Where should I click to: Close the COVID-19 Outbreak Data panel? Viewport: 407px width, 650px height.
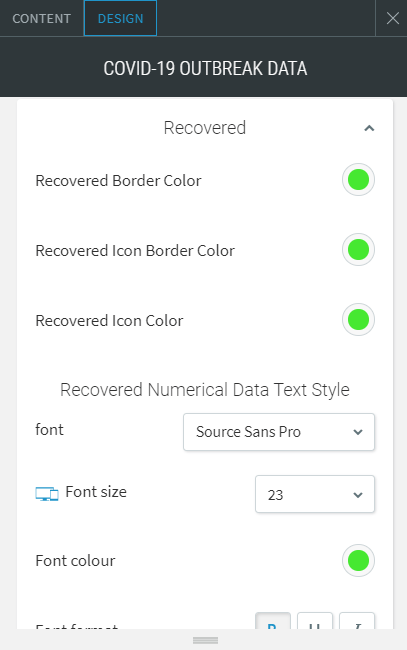(x=392, y=18)
